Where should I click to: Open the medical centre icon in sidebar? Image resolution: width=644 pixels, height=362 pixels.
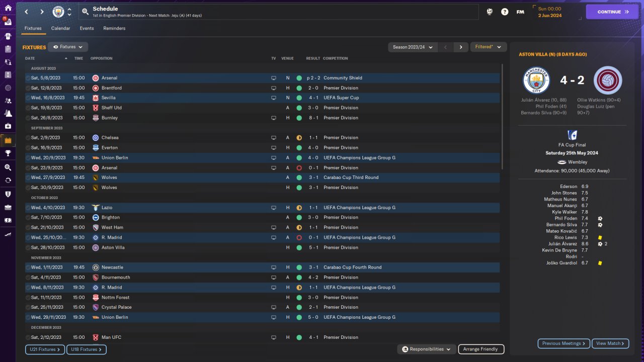pyautogui.click(x=8, y=126)
